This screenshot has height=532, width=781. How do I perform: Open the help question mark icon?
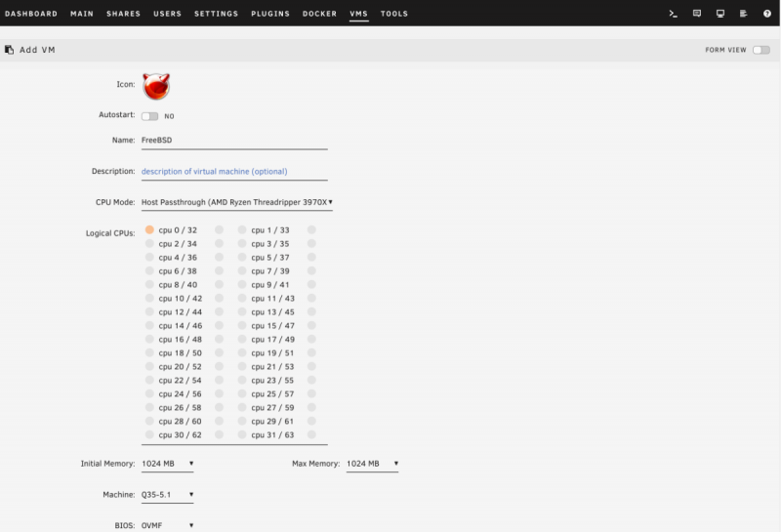(767, 14)
